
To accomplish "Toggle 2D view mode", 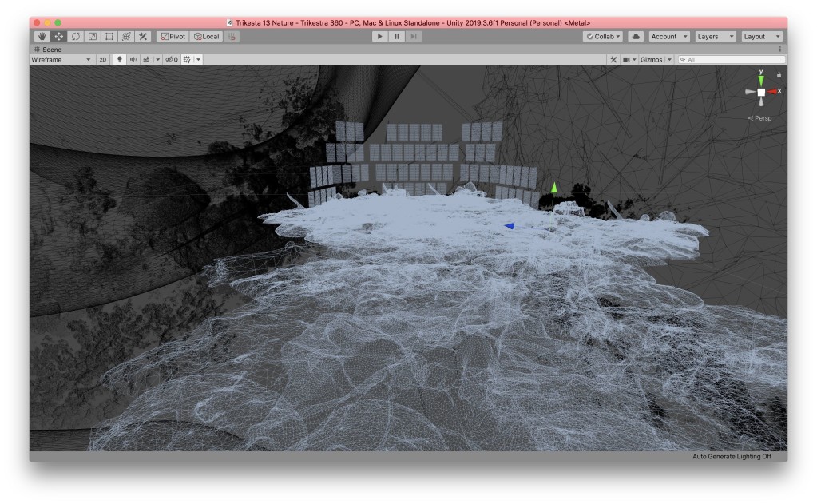I will 103,60.
